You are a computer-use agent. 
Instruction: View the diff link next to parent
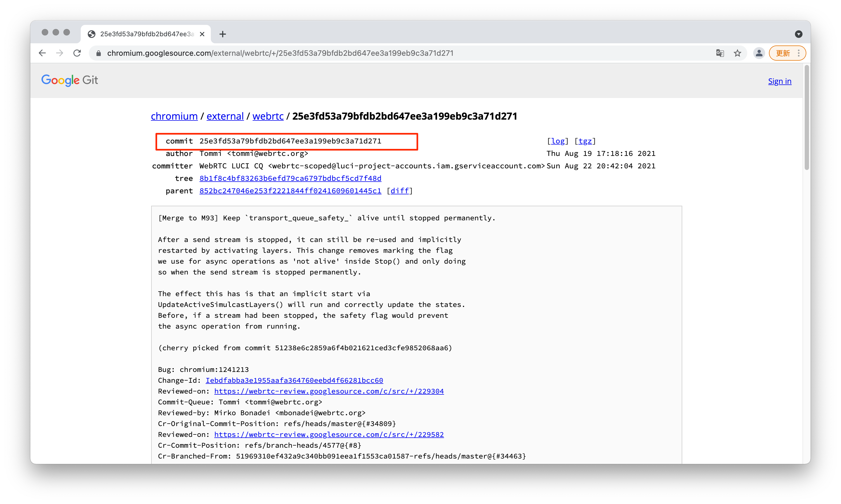399,191
